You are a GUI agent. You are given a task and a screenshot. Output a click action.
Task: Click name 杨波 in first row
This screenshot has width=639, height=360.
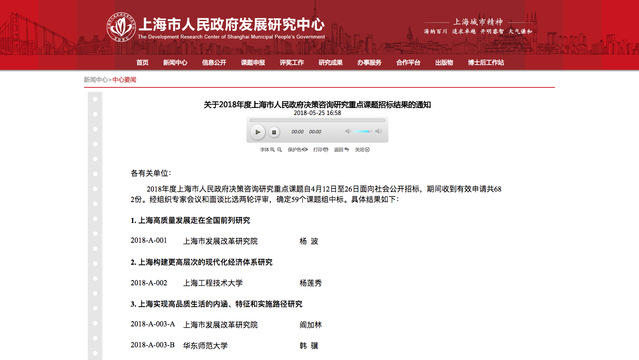click(309, 241)
